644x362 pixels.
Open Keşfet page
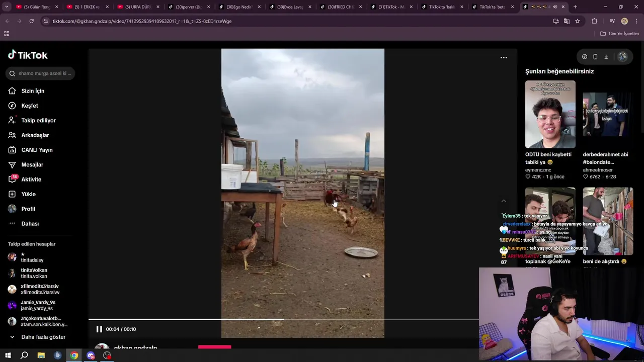pos(29,106)
